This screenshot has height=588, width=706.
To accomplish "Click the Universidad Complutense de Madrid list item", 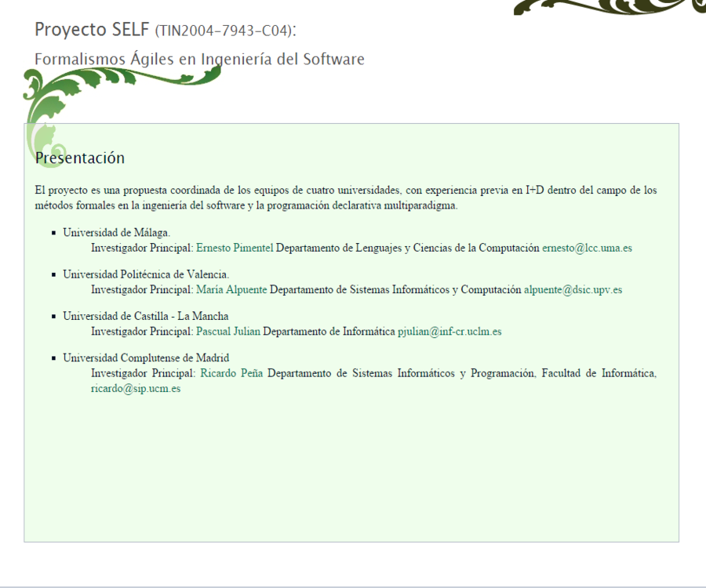I will click(x=146, y=358).
